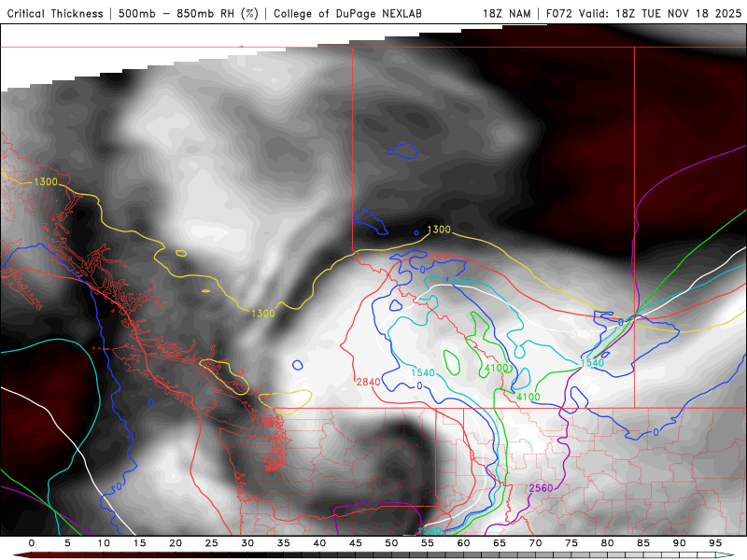
Task: Click the colorbar scale value "10"
Action: pyautogui.click(x=104, y=543)
